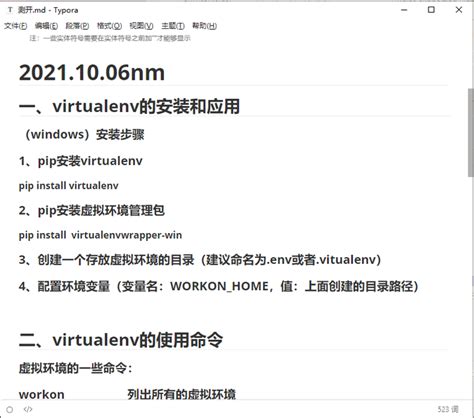The height and width of the screenshot is (418, 474).
Task: Open the 格式(O) menu
Action: tap(109, 26)
